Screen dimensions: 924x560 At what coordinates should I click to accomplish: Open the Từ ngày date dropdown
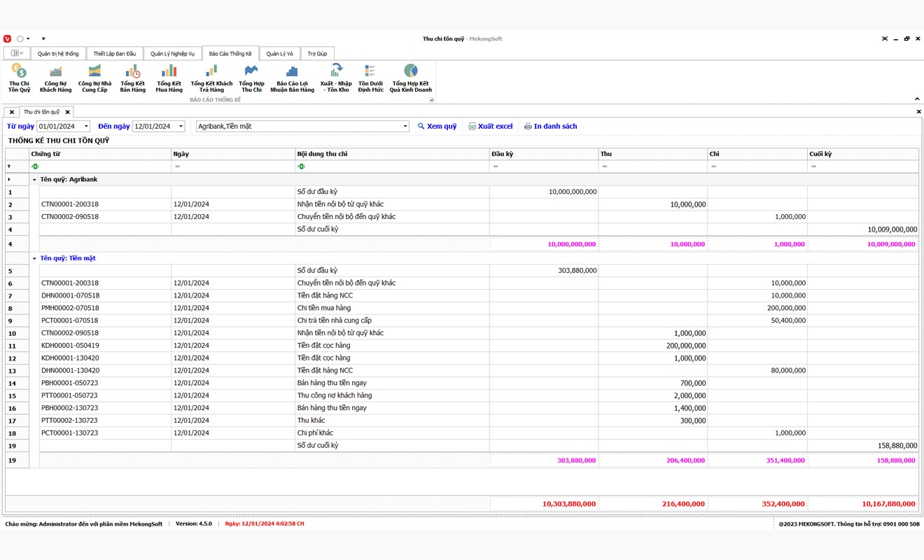(86, 127)
